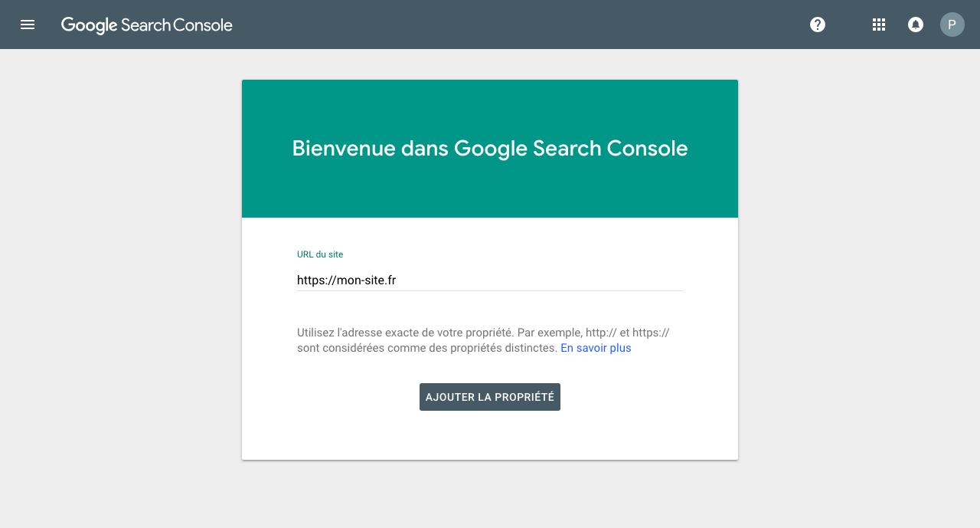Screen dimensions: 980x528
Task: Click the URL du site input field
Action: (x=490, y=280)
